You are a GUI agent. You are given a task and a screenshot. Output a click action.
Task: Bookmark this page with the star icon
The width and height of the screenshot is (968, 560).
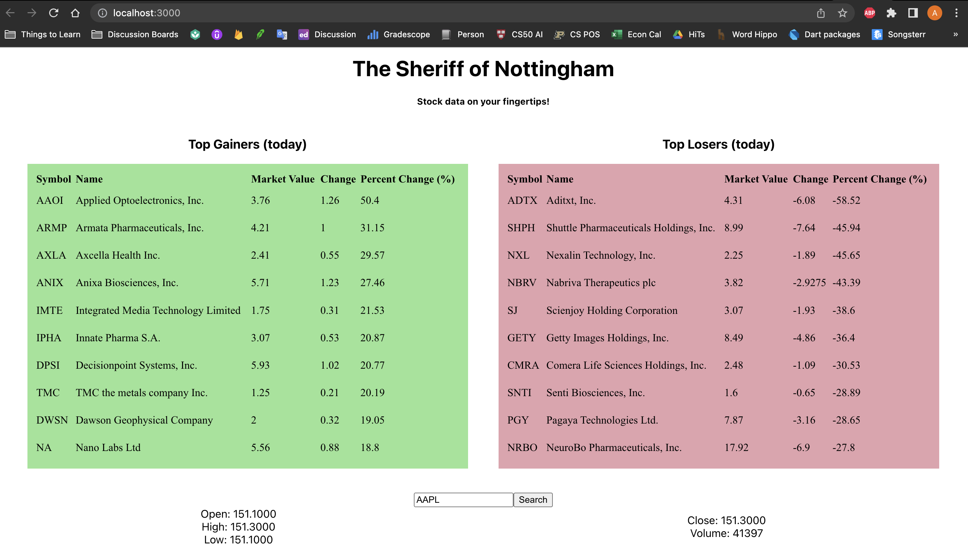click(842, 13)
